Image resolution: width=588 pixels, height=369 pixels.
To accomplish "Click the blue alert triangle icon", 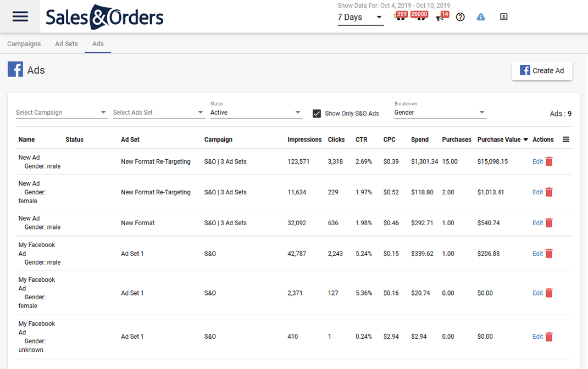I will (480, 17).
